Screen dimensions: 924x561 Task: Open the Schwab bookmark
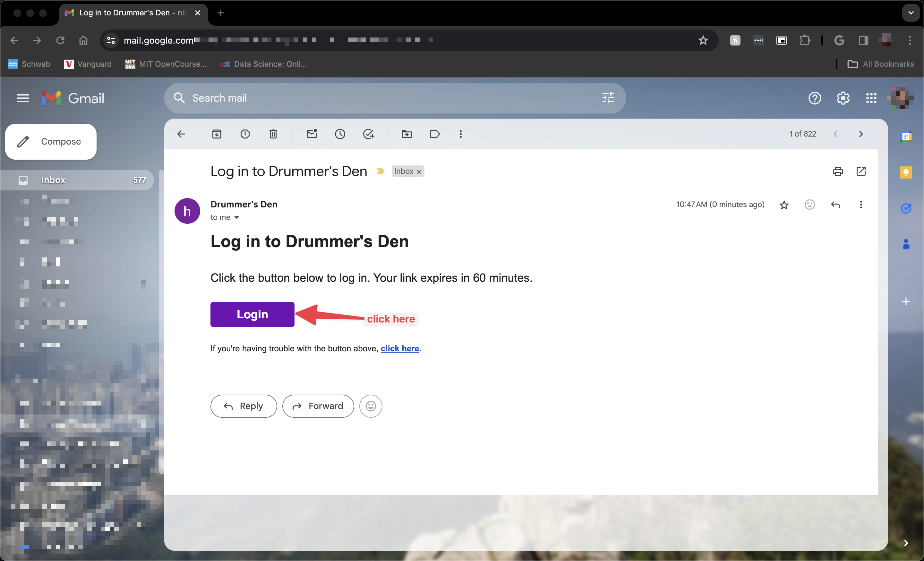[29, 64]
